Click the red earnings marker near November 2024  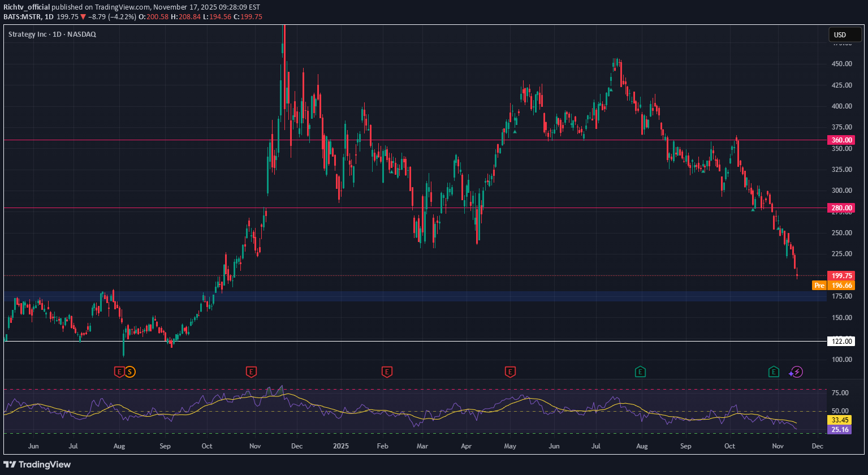click(251, 372)
